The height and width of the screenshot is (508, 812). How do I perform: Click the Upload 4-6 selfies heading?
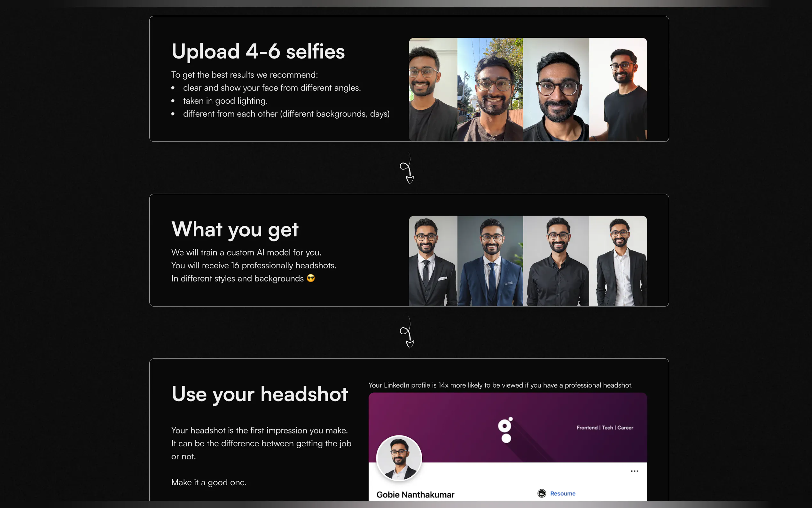pyautogui.click(x=258, y=52)
